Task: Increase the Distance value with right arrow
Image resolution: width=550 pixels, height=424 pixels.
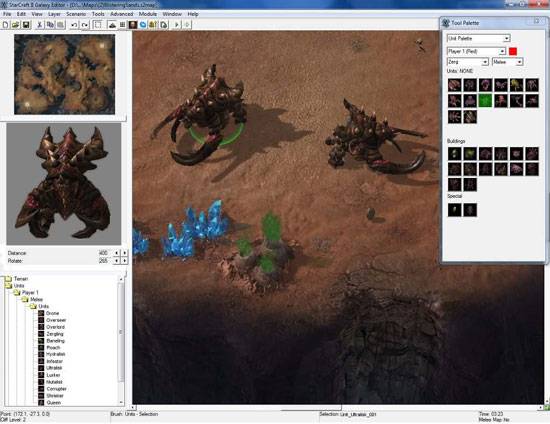Action: pos(125,253)
